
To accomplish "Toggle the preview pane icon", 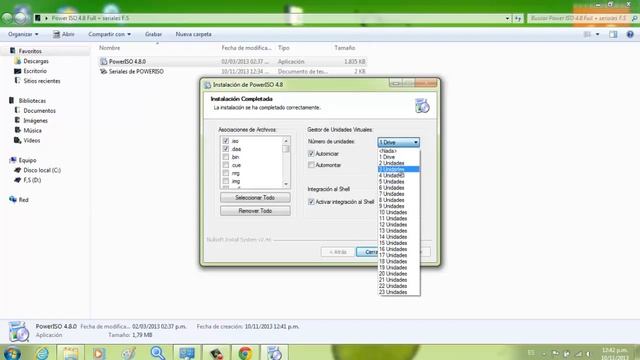I will coord(613,34).
